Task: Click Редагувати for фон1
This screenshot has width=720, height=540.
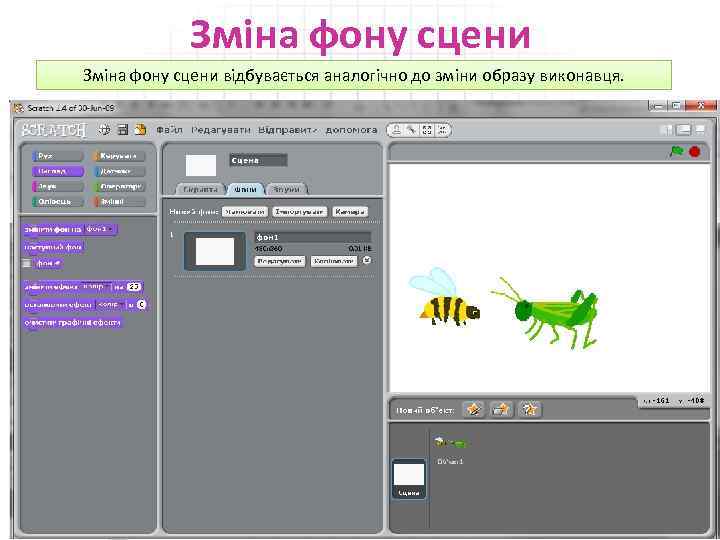Action: (x=280, y=261)
